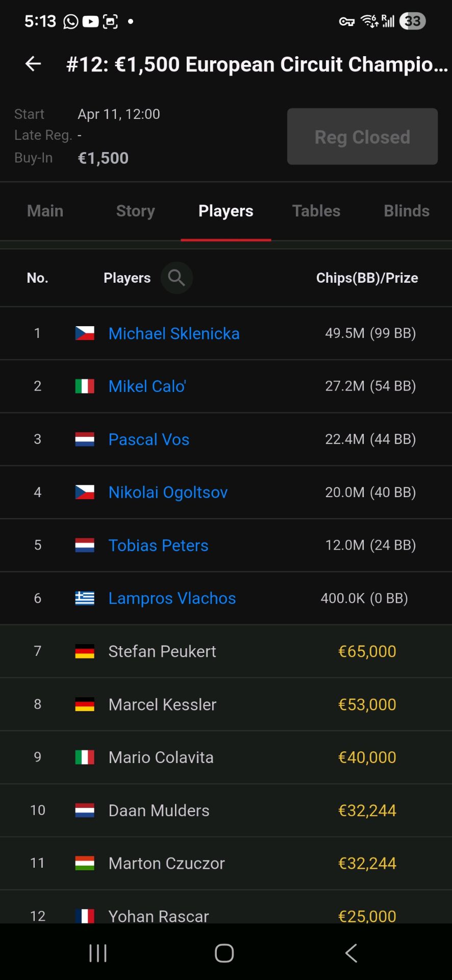Open Pascal Vos player link

pos(149,439)
